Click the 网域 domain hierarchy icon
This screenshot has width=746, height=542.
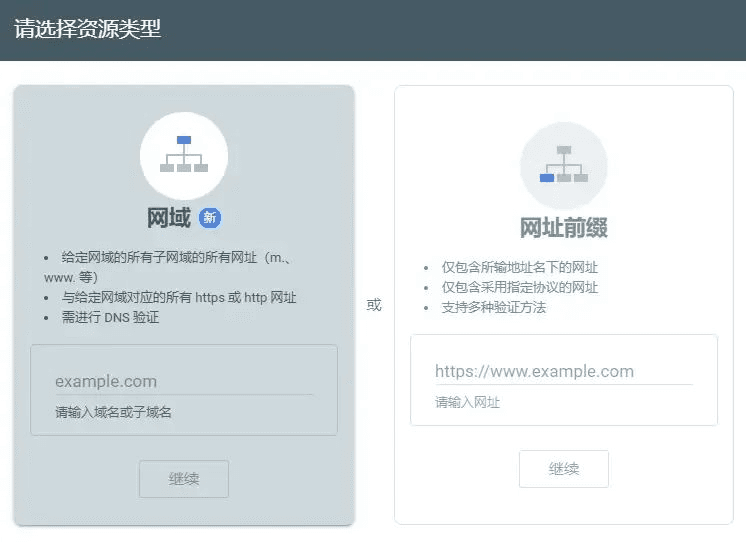tap(184, 156)
